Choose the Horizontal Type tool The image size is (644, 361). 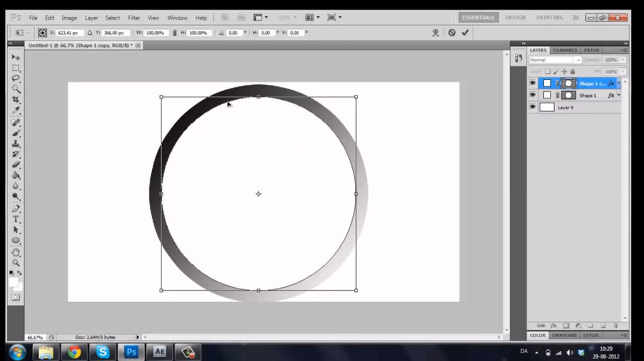tap(16, 220)
